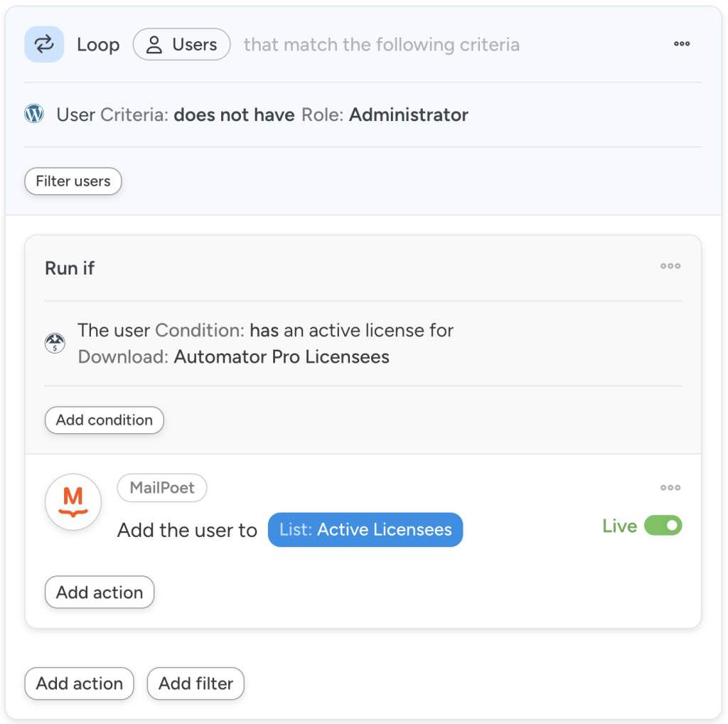Open the MailPoet logo on the action
Image resolution: width=728 pixels, height=724 pixels.
[x=73, y=501]
